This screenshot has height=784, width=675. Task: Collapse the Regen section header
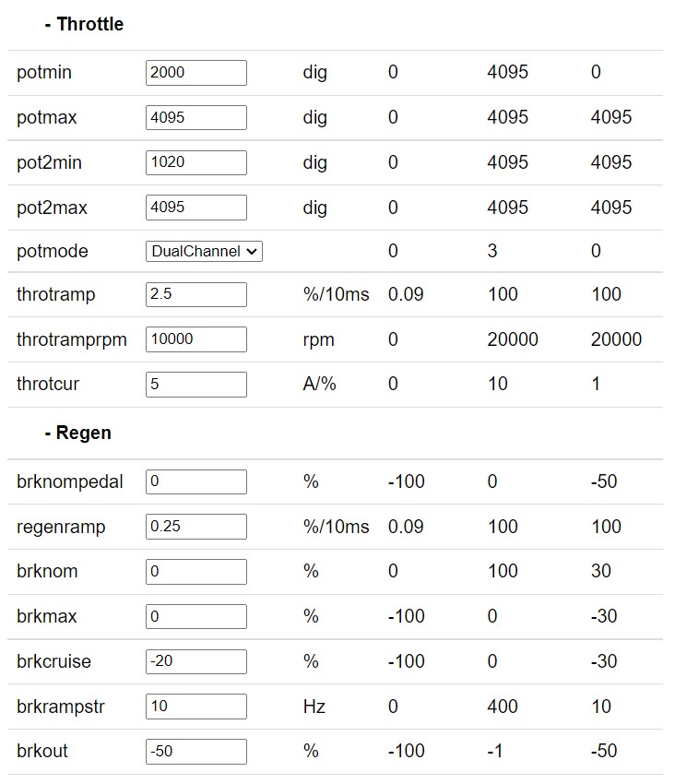tap(77, 433)
